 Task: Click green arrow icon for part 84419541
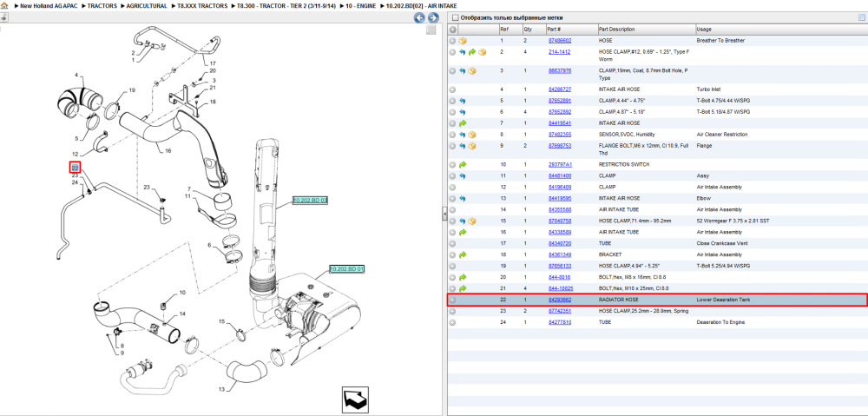click(x=463, y=123)
